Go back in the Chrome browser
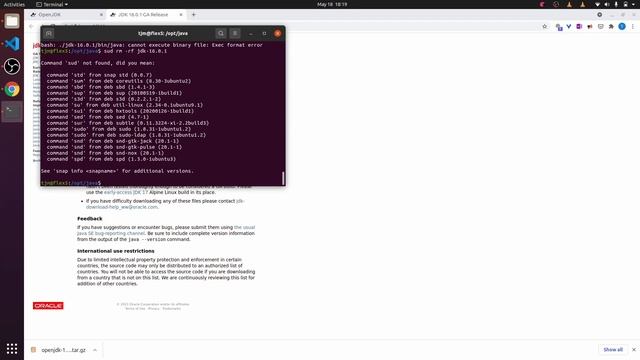Viewport: 640px width, 360px height. tap(31, 27)
